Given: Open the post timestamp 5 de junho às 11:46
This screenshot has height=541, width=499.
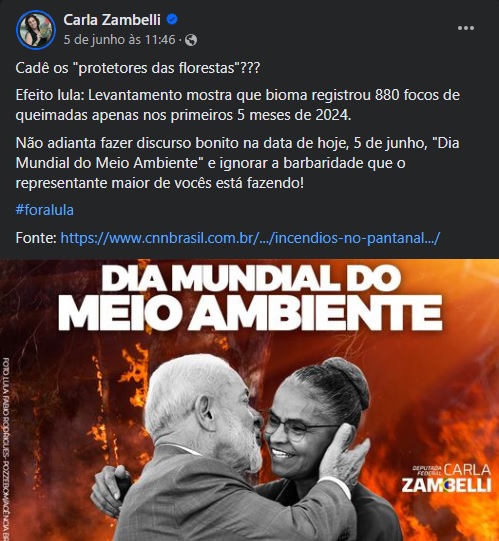Looking at the screenshot, I should 119,40.
